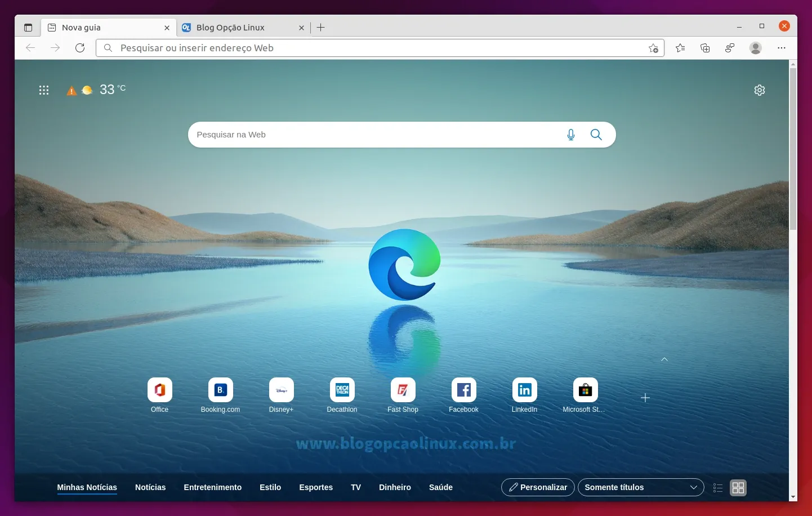Close the Nova guia tab
812x516 pixels.
tap(167, 28)
